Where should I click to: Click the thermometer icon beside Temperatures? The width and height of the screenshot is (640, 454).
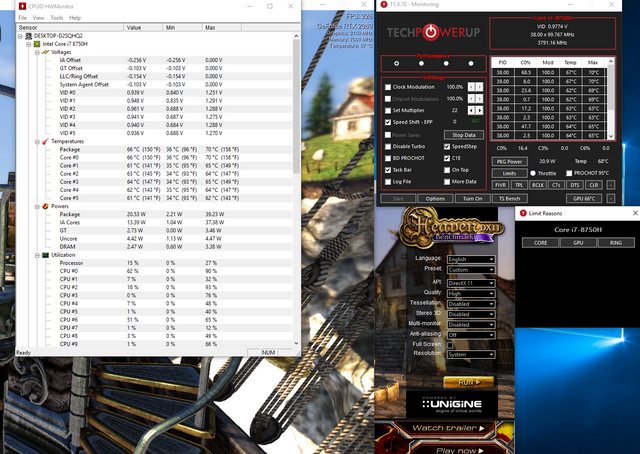tap(45, 141)
